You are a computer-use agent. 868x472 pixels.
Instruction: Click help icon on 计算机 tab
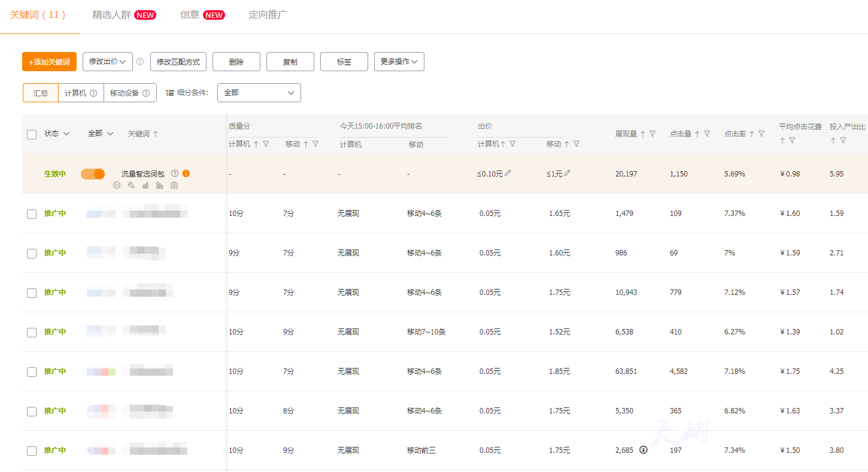click(x=93, y=93)
